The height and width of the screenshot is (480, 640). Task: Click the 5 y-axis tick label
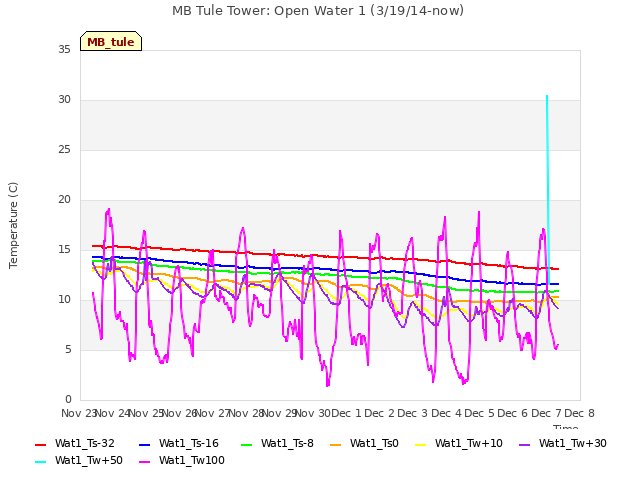tap(68, 349)
